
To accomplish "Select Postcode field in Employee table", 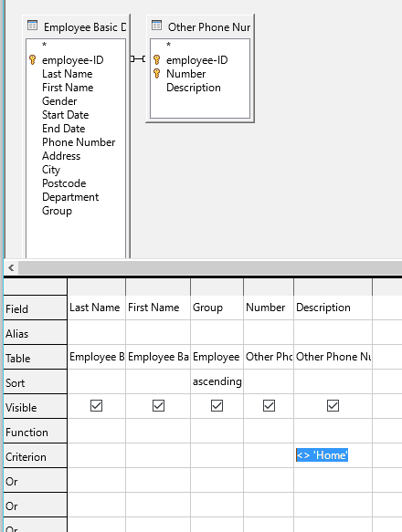I will coord(64,183).
